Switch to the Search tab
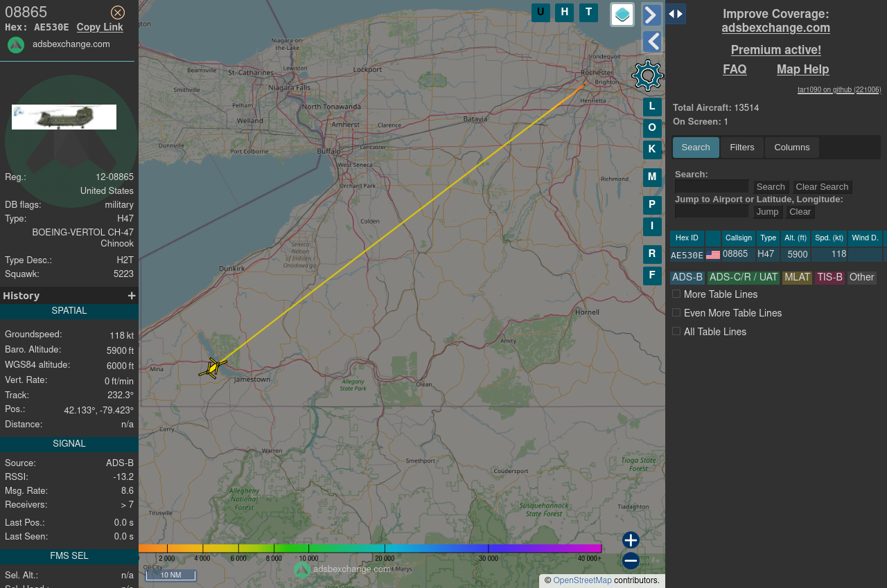The height and width of the screenshot is (588, 887). tap(696, 148)
